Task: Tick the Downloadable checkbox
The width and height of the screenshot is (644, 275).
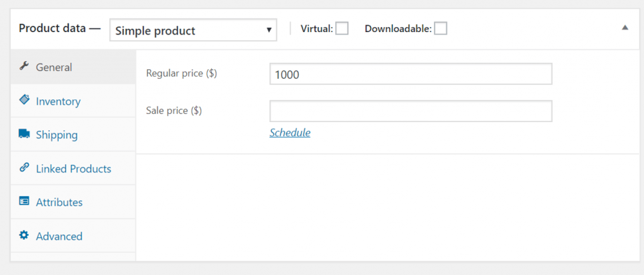Action: coord(440,28)
